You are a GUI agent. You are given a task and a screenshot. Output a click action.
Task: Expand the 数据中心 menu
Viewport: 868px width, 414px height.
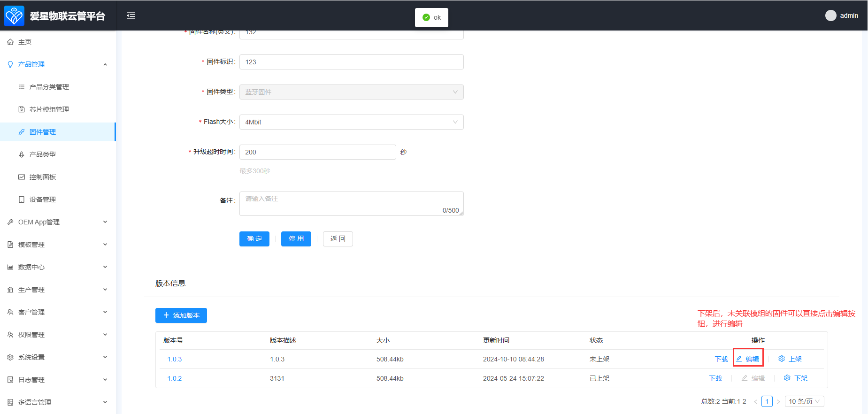pyautogui.click(x=58, y=267)
